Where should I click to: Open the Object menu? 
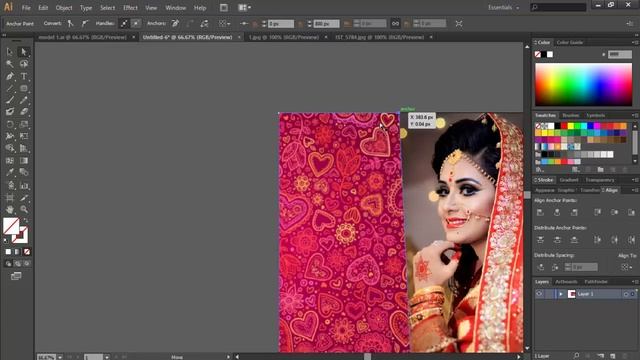(x=64, y=8)
